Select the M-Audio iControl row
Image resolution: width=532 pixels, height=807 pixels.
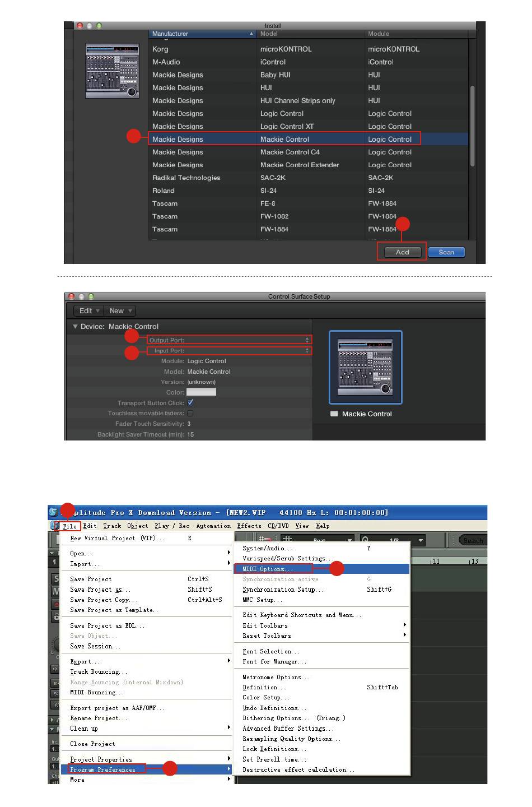[308, 62]
